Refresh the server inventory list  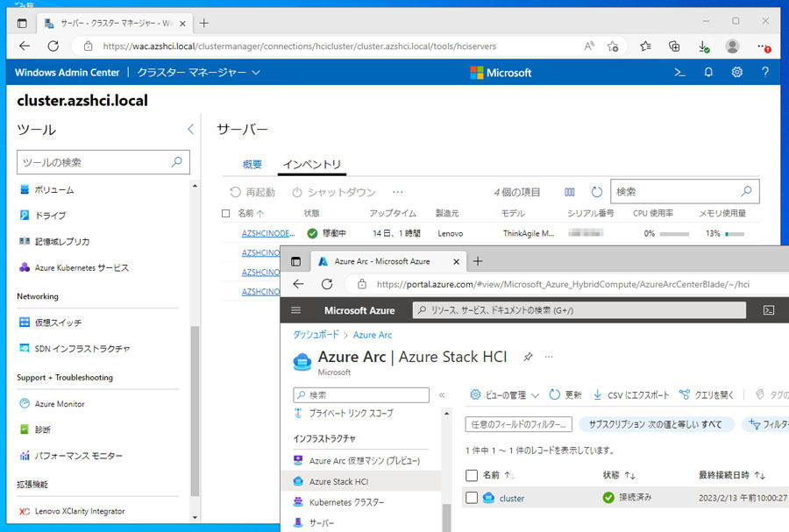click(x=597, y=192)
